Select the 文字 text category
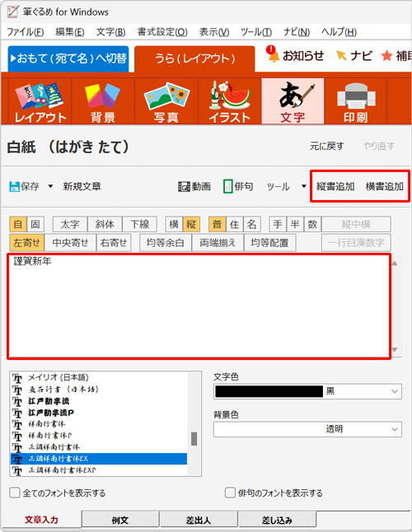The width and height of the screenshot is (412, 532). (293, 101)
